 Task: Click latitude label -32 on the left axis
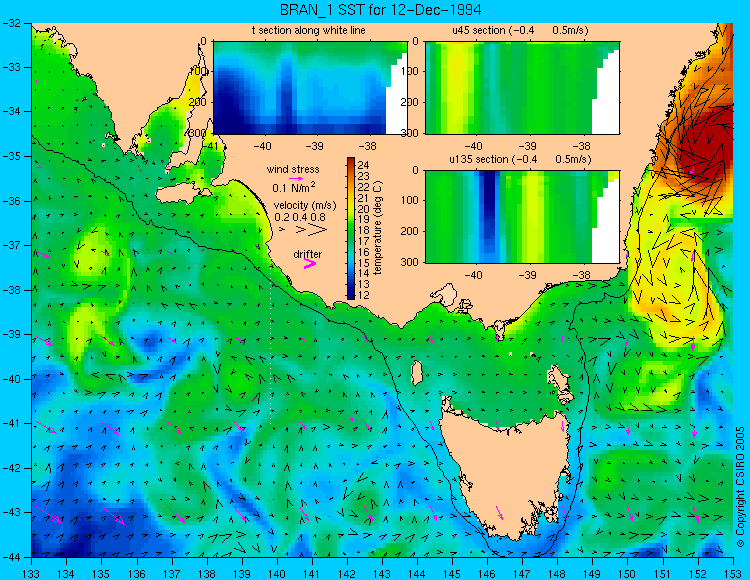point(11,23)
